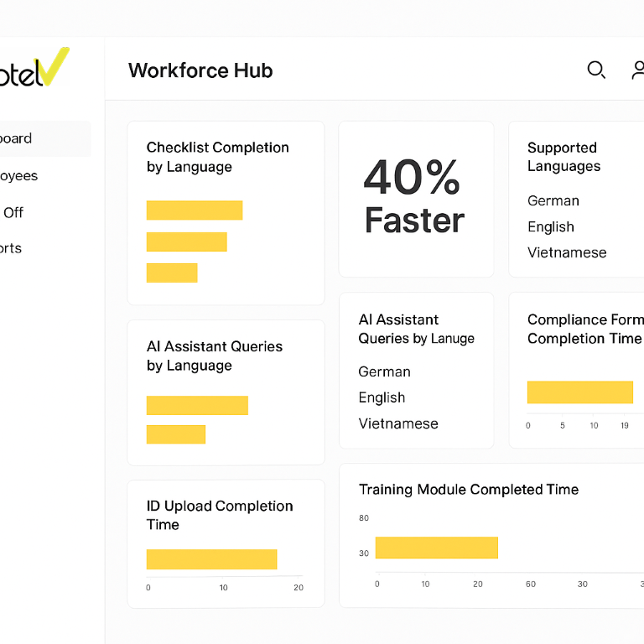This screenshot has width=644, height=644.
Task: Select German under Supported Languages
Action: 553,201
